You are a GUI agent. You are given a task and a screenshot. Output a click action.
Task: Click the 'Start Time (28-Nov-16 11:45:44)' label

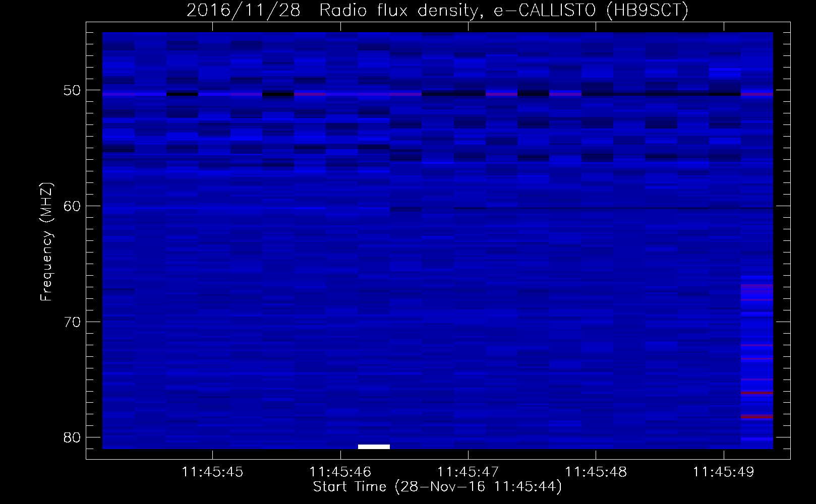(x=437, y=487)
